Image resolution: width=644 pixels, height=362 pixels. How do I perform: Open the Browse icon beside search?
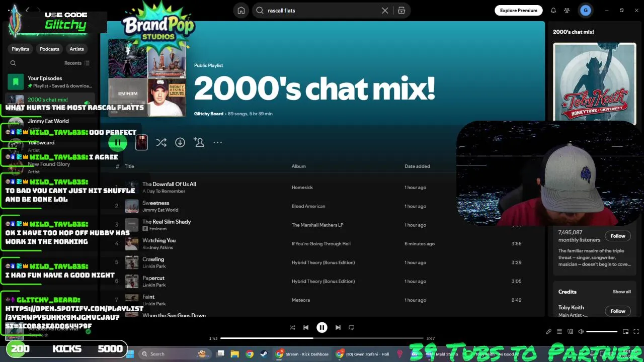(401, 11)
